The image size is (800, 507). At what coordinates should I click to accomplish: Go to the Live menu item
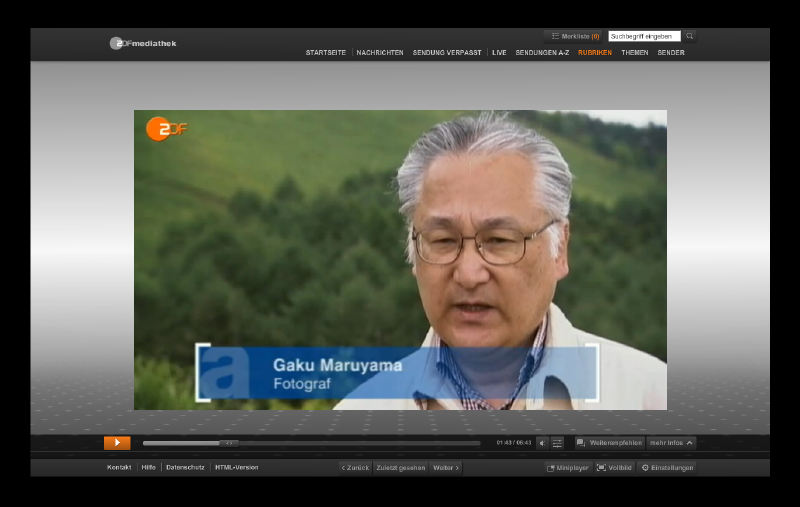[x=499, y=53]
